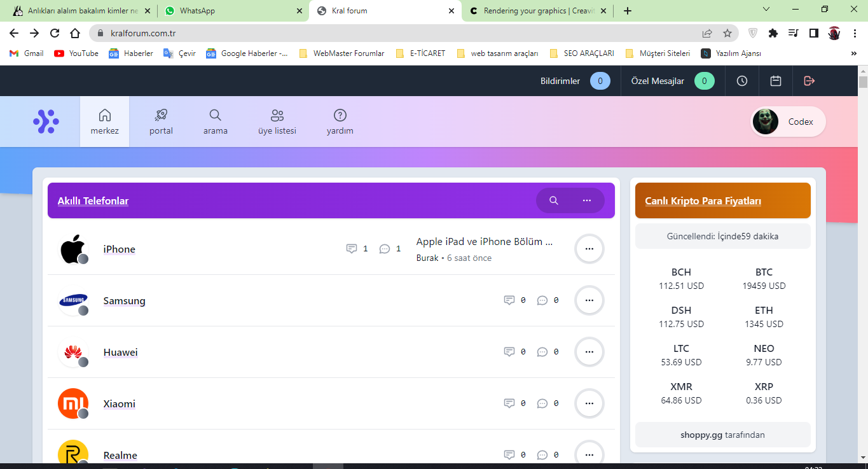868x469 pixels.
Task: Click the browser home button
Action: click(x=75, y=33)
